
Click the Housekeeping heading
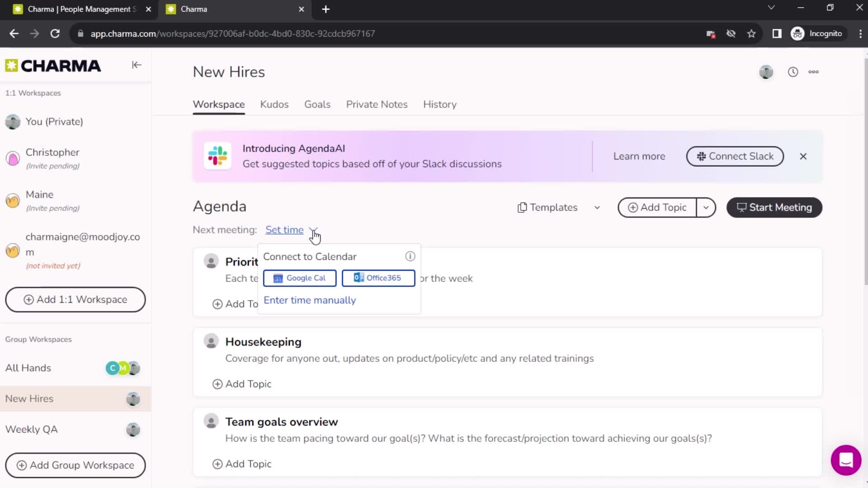[263, 342]
